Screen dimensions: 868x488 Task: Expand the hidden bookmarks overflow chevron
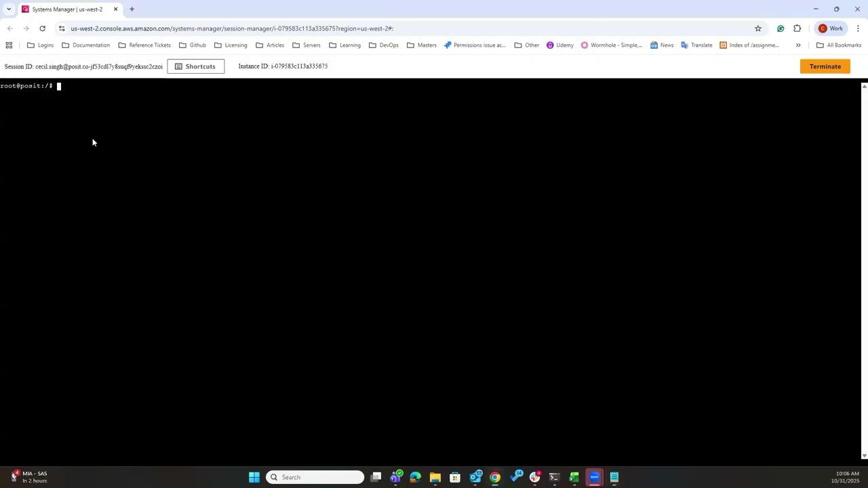click(798, 45)
